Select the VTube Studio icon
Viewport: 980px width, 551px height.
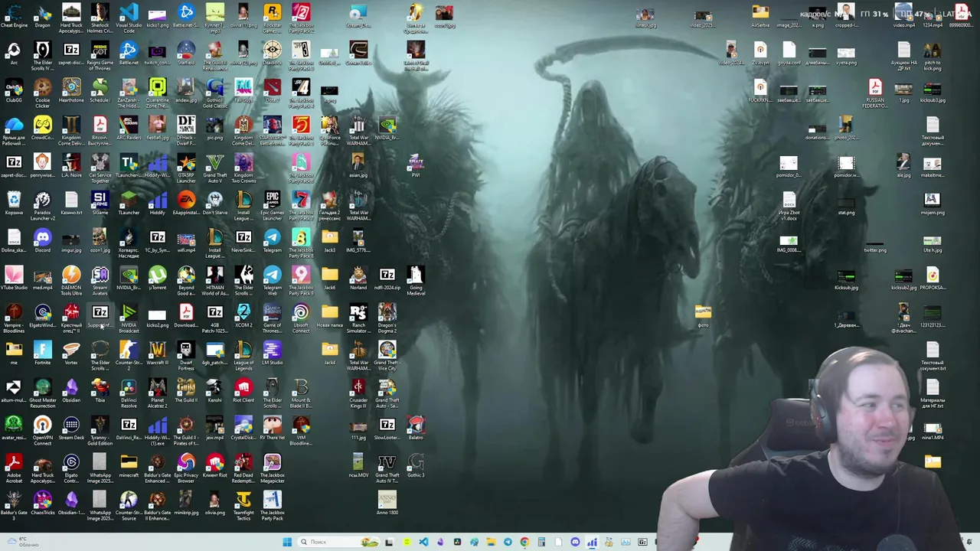point(14,275)
